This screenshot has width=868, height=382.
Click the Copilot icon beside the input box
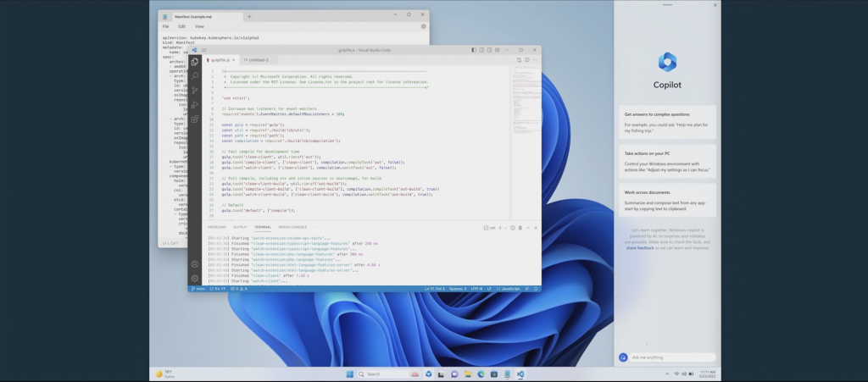pyautogui.click(x=623, y=357)
